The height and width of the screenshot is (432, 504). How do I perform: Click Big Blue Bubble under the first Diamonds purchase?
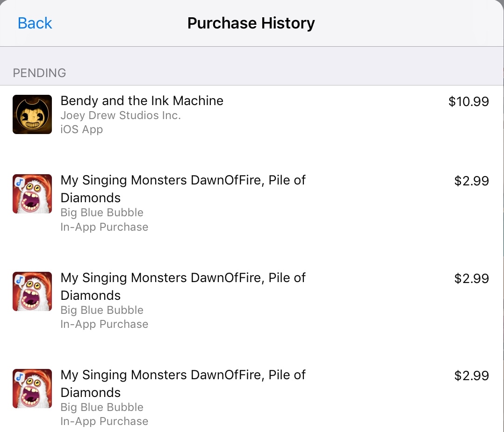102,212
